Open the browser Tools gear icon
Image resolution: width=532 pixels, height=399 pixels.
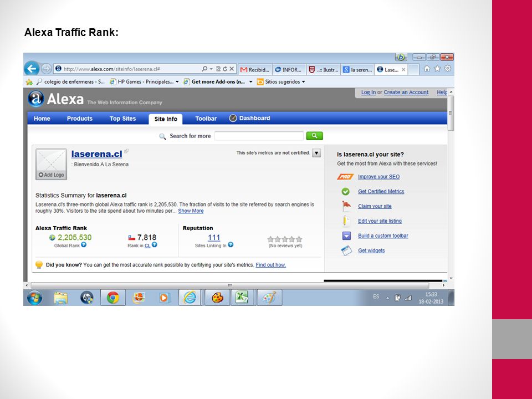click(448, 69)
